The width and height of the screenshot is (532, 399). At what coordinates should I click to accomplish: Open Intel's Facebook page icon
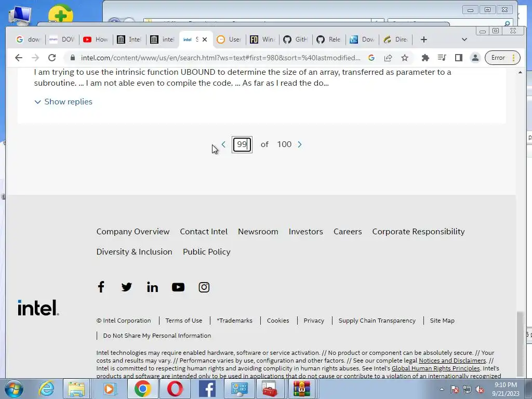click(x=101, y=287)
